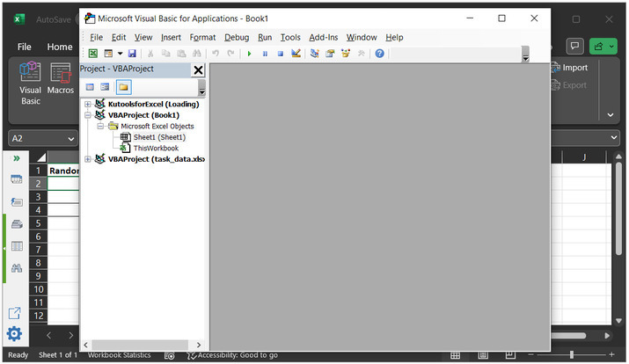Image resolution: width=629 pixels, height=364 pixels.
Task: Collapse Microsoft Excel Objects folder
Action: [100, 127]
